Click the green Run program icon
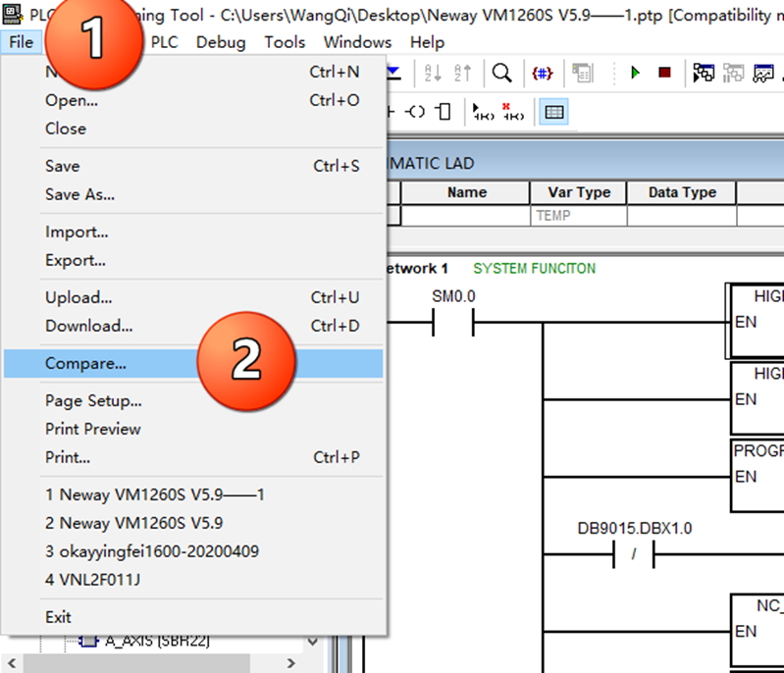The image size is (784, 673). pyautogui.click(x=635, y=73)
